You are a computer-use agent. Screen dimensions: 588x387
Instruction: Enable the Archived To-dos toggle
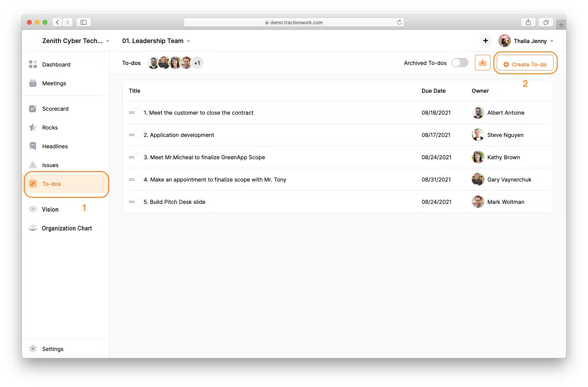[x=460, y=63]
